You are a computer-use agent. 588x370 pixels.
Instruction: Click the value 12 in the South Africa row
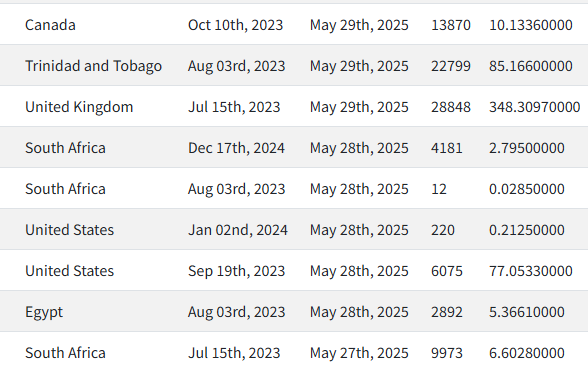(x=439, y=189)
